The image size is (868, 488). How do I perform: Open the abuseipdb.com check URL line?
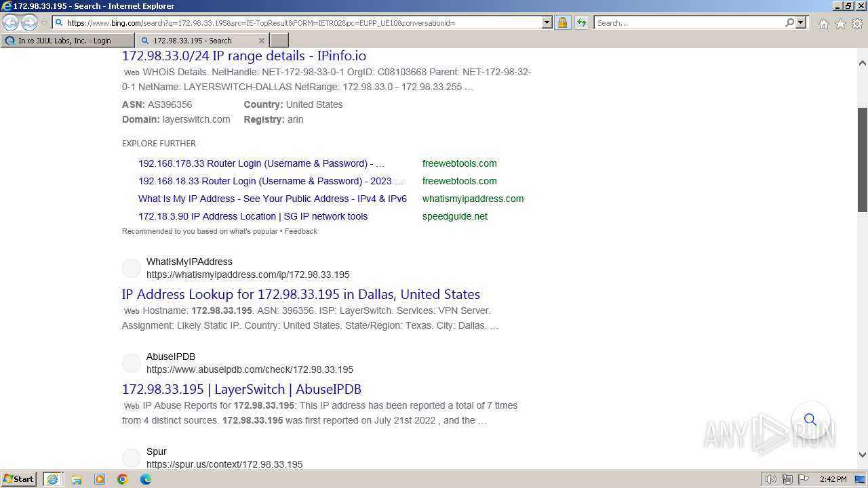click(x=250, y=369)
